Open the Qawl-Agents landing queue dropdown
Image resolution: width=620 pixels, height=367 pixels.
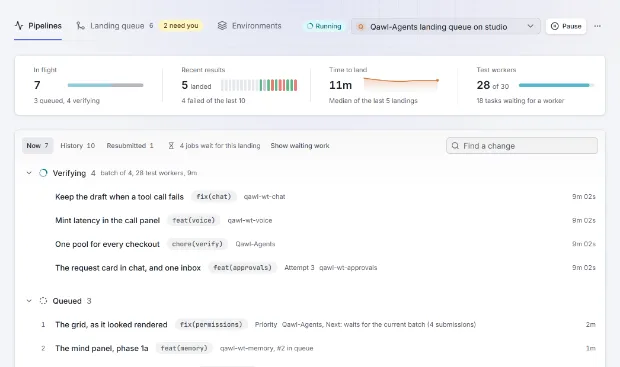tap(446, 26)
